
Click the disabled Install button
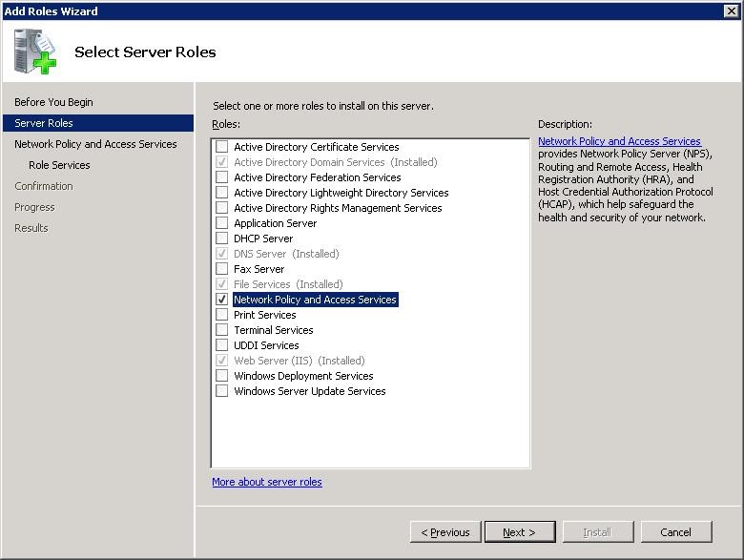(x=598, y=532)
